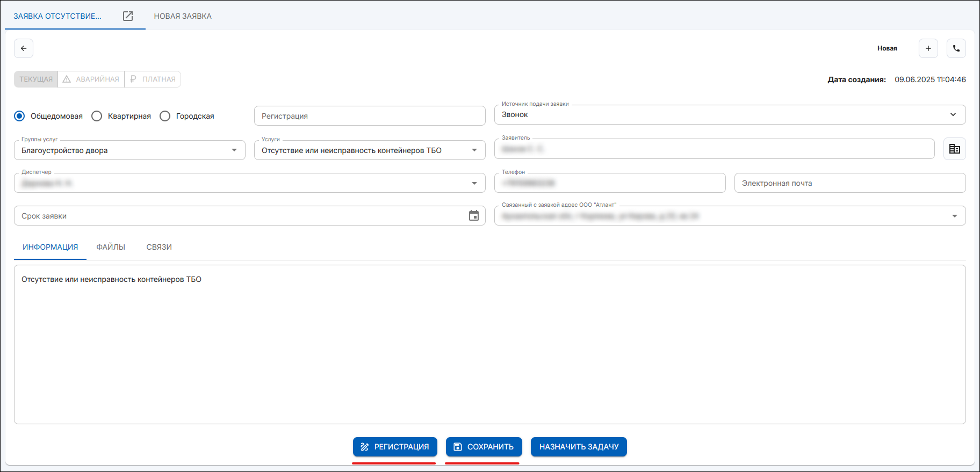Expand the Услуги dropdown list

click(474, 150)
